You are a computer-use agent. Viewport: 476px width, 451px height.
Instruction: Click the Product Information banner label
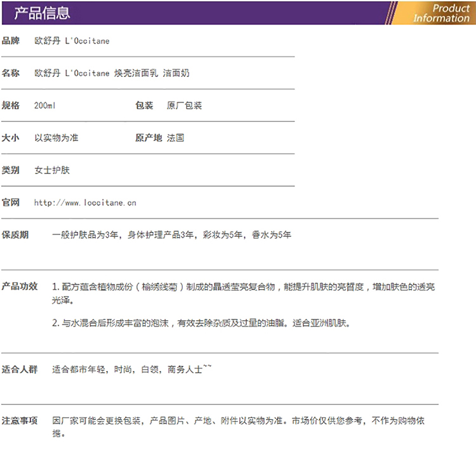click(442, 13)
